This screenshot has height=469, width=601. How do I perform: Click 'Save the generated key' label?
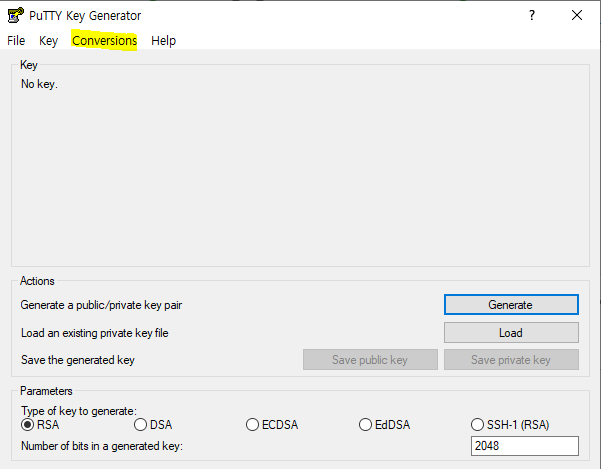click(x=78, y=360)
